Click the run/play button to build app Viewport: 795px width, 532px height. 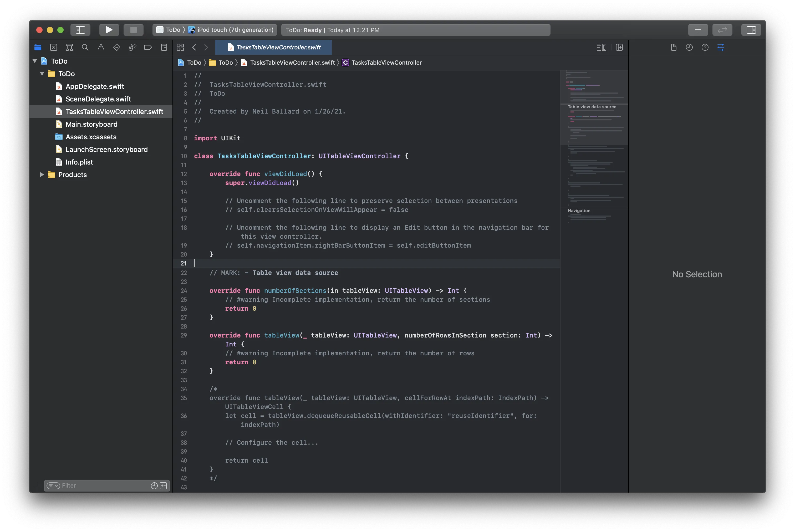pos(108,29)
